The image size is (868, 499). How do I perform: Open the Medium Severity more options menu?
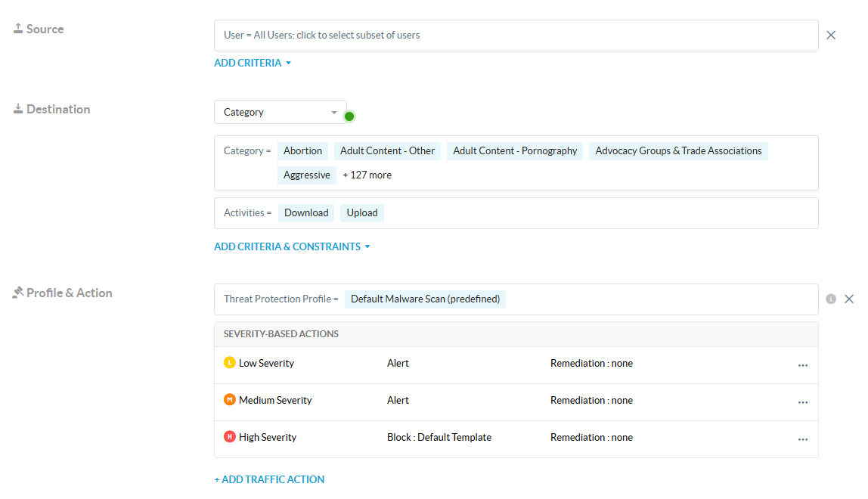802,401
